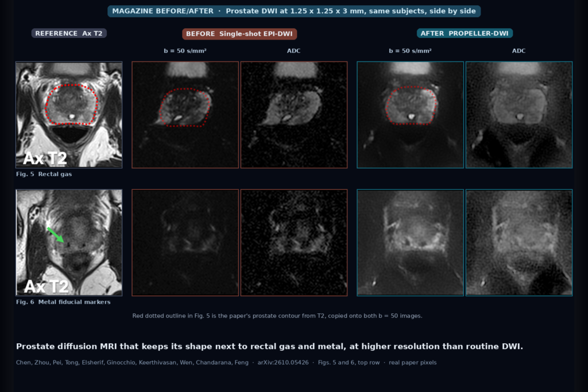This screenshot has height=392, width=588.
Task: Click the b = 50 s/mm² header under BEFORE
Action: point(185,51)
